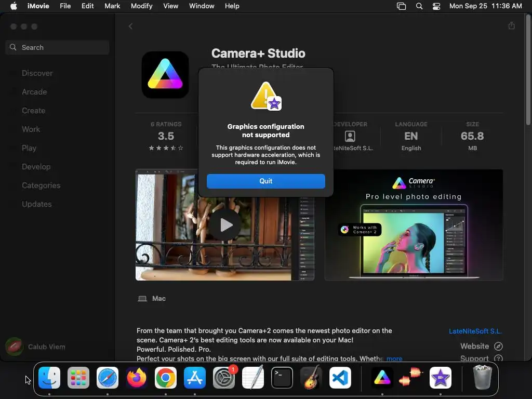Open GarageBand from the Dock
Viewport: 532px width, 399px height.
click(311, 378)
